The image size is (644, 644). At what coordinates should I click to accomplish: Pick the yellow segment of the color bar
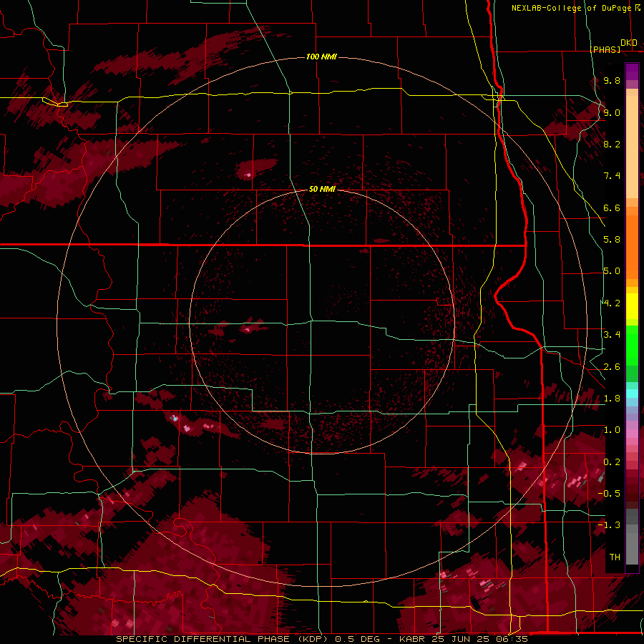[x=632, y=306]
